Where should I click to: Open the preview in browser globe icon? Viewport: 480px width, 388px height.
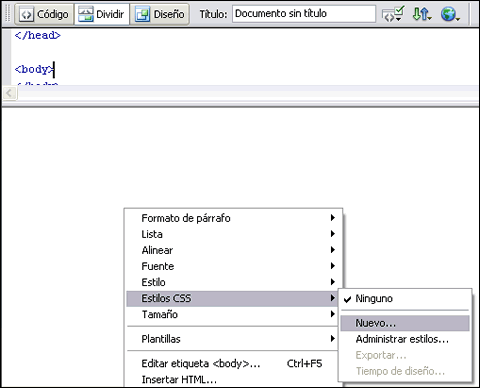(450, 14)
